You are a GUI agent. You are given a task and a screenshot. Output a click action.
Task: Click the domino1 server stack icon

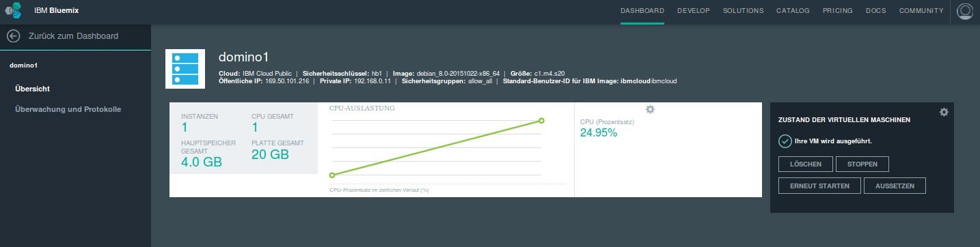click(185, 69)
